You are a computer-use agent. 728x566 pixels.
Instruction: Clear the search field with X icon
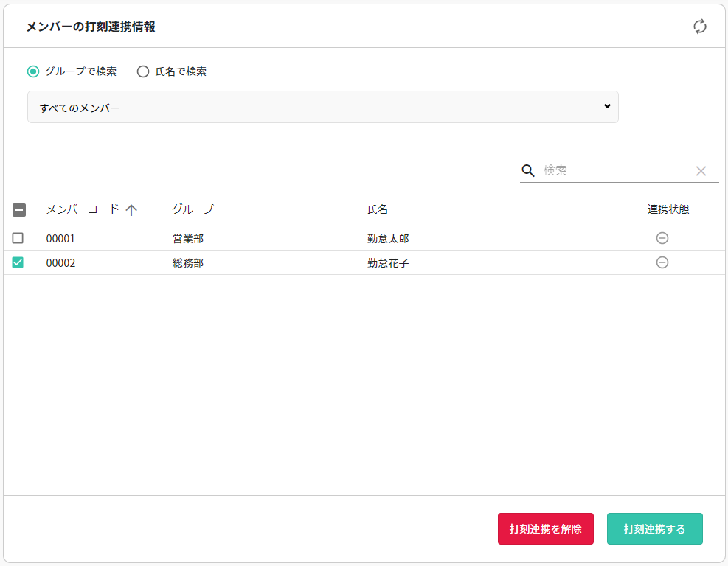(701, 171)
